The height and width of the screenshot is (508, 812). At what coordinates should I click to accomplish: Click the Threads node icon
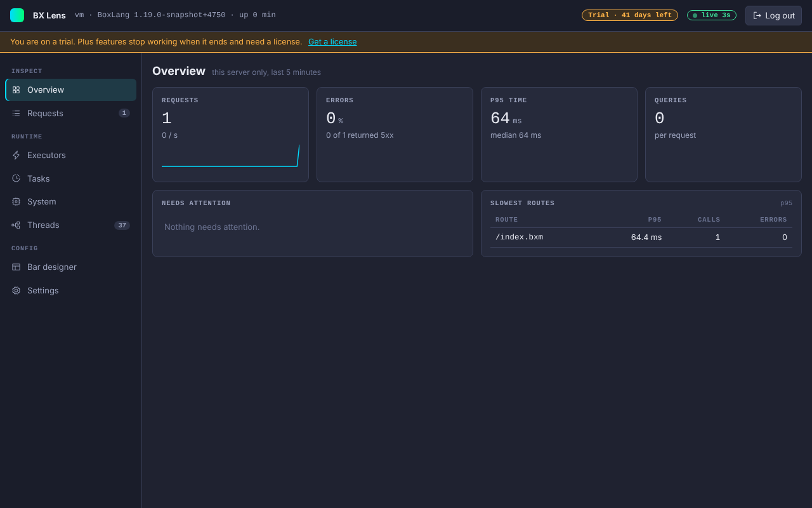pos(16,225)
